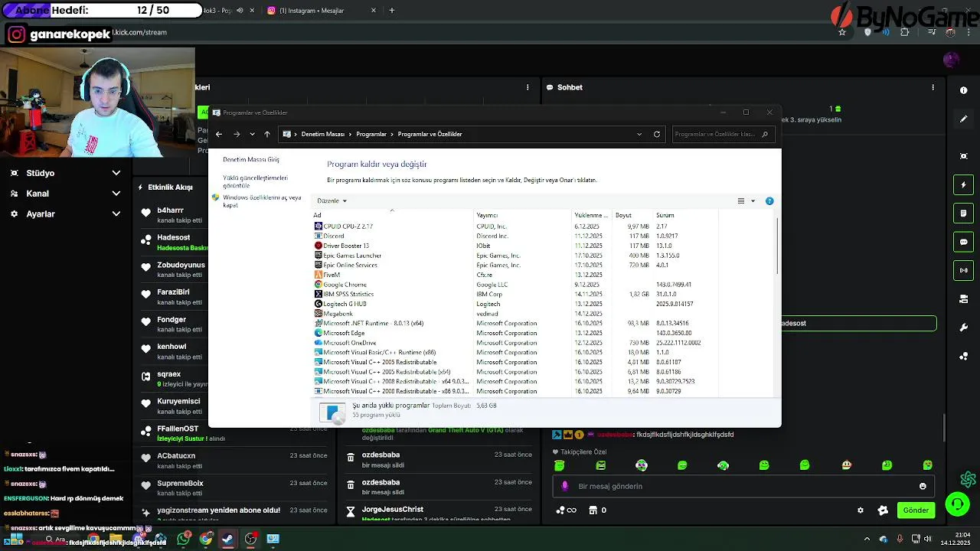The image size is (980, 551).
Task: Click the SupremeBoix follow event
Action: pos(234,487)
